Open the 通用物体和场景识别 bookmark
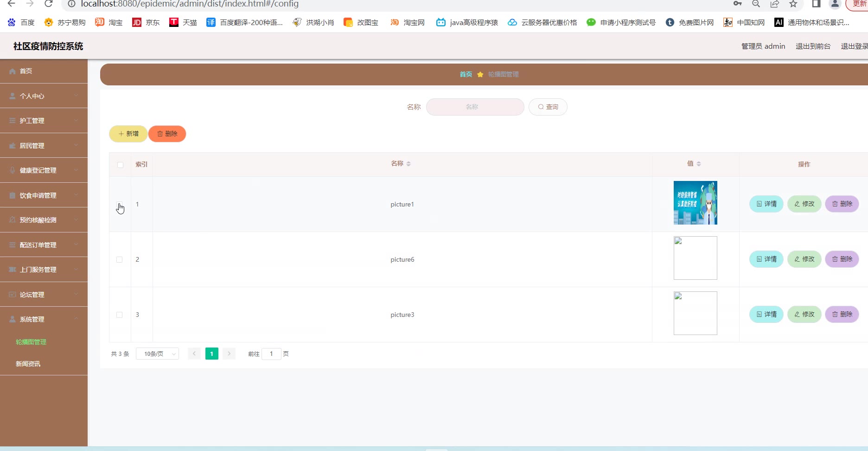 812,22
